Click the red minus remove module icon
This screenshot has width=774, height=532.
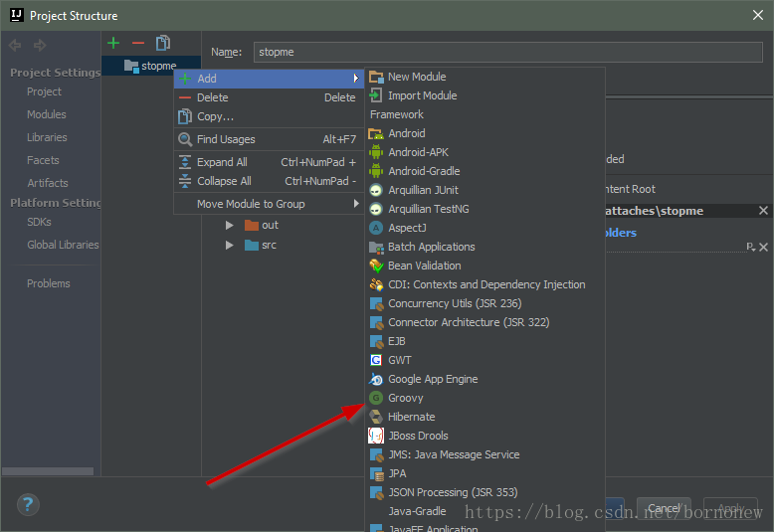point(138,44)
